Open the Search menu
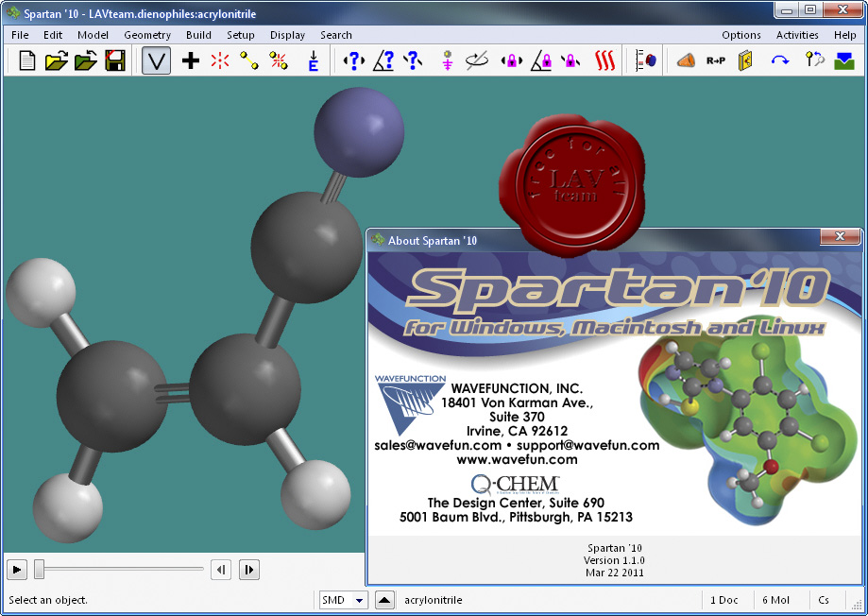The width and height of the screenshot is (868, 616). pyautogui.click(x=336, y=35)
